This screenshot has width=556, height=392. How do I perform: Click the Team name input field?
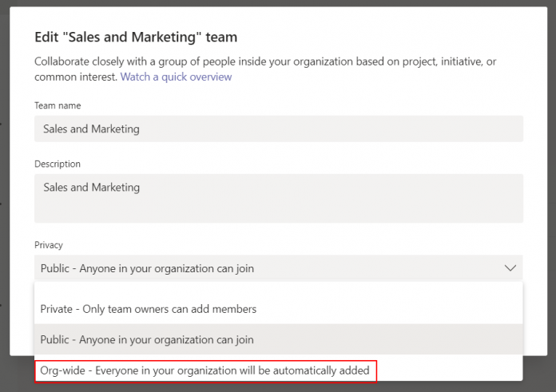[279, 129]
